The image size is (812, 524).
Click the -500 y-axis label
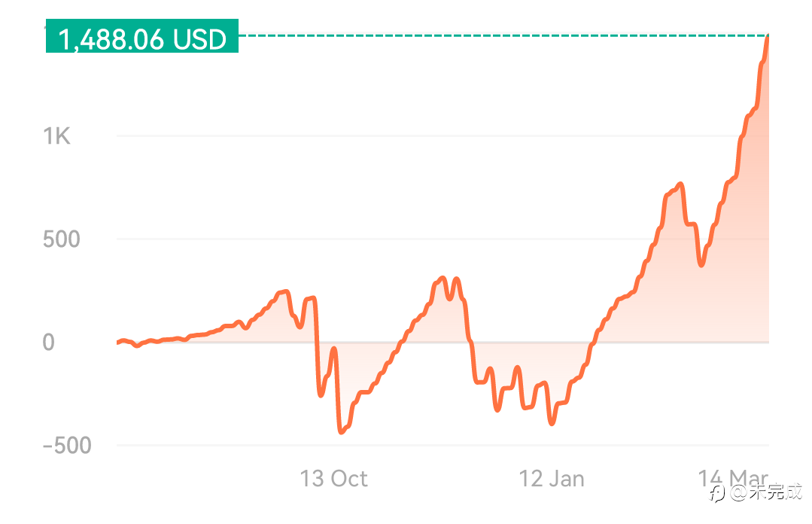pyautogui.click(x=67, y=445)
